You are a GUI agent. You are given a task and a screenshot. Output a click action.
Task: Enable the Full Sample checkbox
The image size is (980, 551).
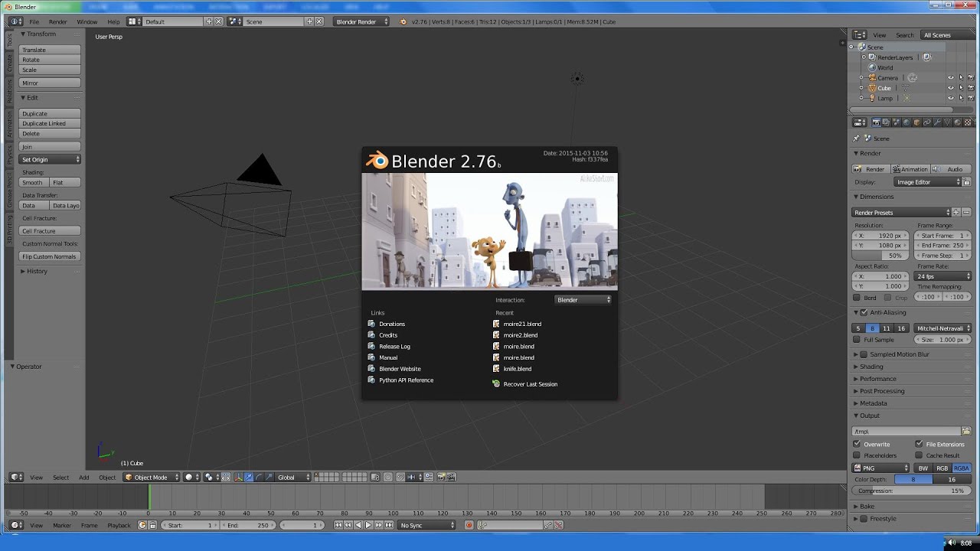click(x=857, y=340)
